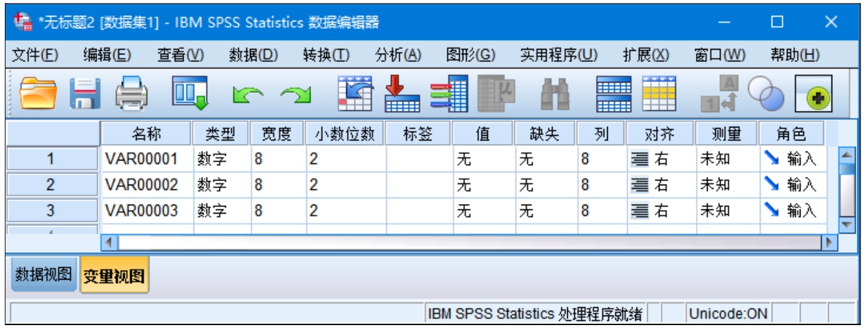Click the Save floppy disk icon
This screenshot has width=868, height=332.
coord(85,95)
